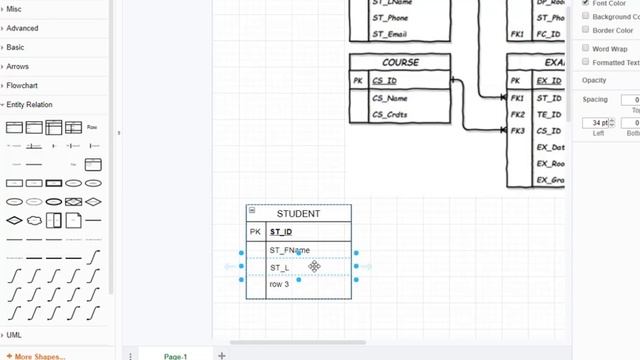Select the TE_ID foreign key field
640x360 pixels.
(549, 115)
